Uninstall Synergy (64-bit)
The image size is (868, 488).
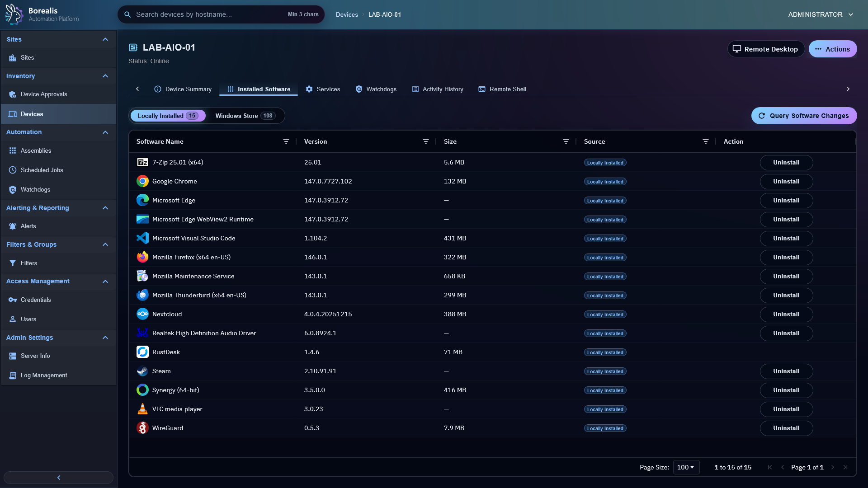(x=786, y=390)
